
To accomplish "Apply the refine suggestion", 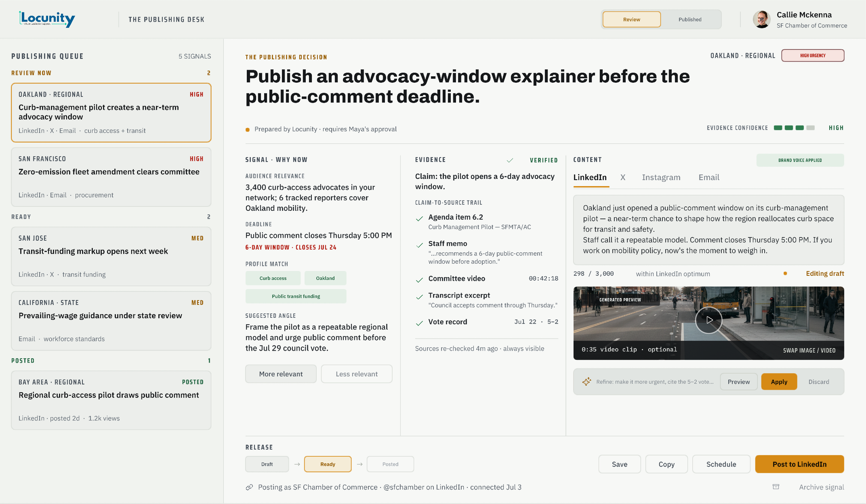I will [779, 381].
